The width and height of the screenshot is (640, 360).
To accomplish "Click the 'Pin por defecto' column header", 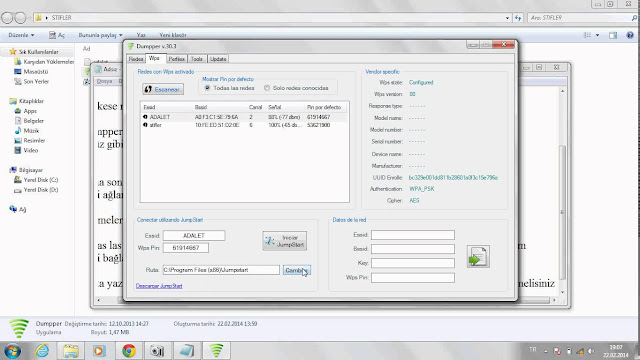I will tap(326, 107).
